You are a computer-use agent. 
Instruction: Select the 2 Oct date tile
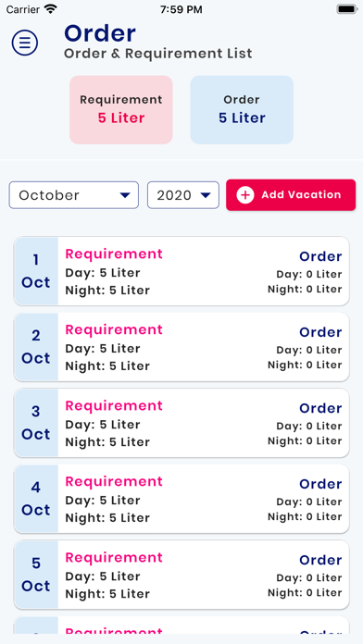click(36, 347)
